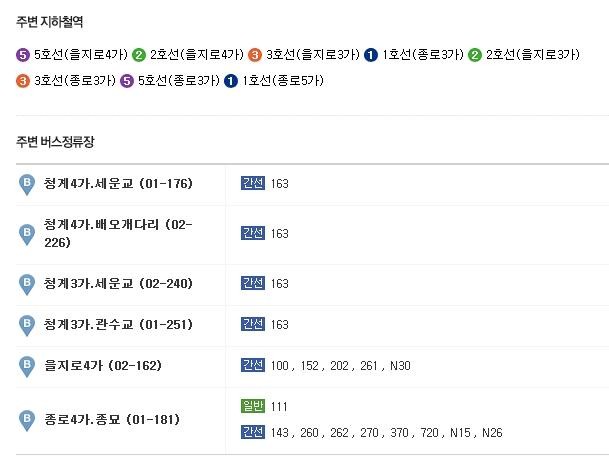Image resolution: width=609 pixels, height=475 pixels.
Task: Select bus N30 at 을지로4가 stop
Action: (400, 366)
